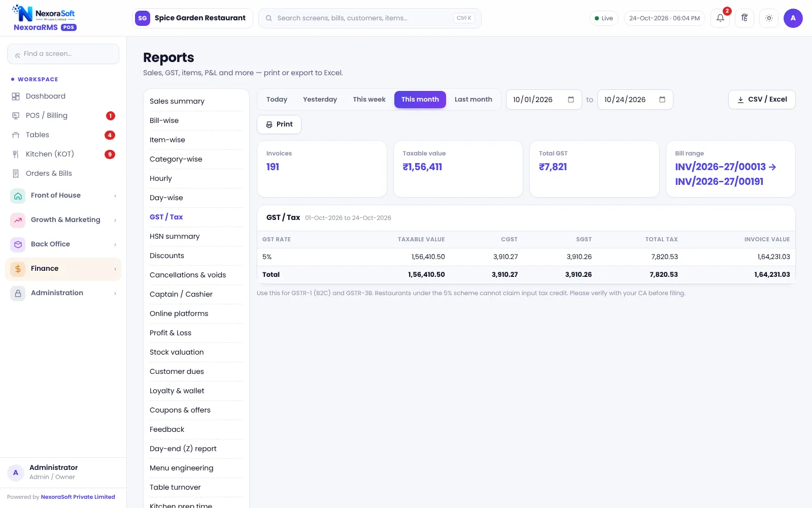Focus the Find a screen sidebar field
812x508 pixels.
(x=63, y=54)
